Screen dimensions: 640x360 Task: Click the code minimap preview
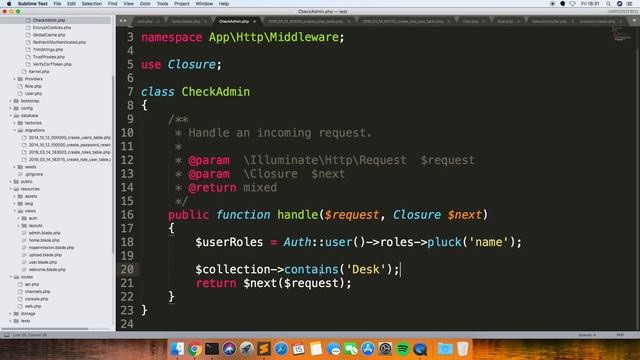[622, 34]
